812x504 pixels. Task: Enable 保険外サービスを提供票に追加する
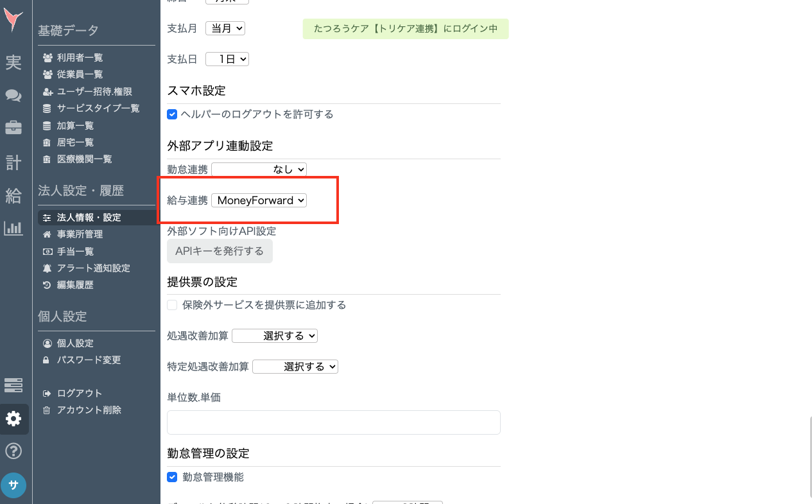coord(172,304)
